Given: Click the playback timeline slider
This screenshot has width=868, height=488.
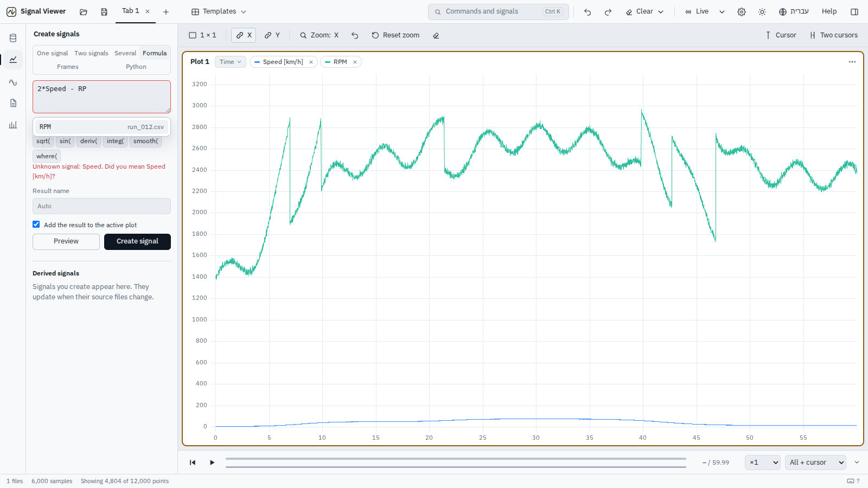Looking at the screenshot, I should 456,463.
